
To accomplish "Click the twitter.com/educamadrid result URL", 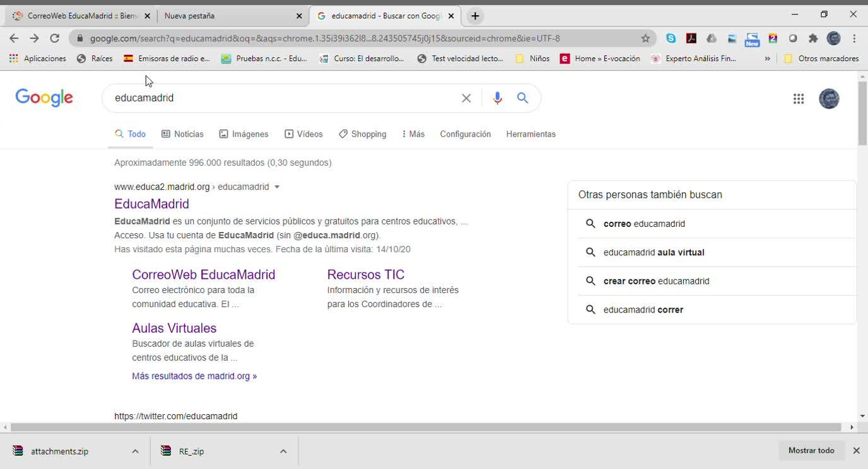I will (x=176, y=416).
